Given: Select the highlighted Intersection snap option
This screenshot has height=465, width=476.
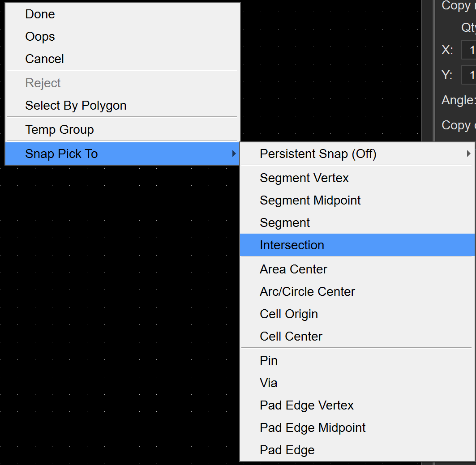Looking at the screenshot, I should [292, 245].
